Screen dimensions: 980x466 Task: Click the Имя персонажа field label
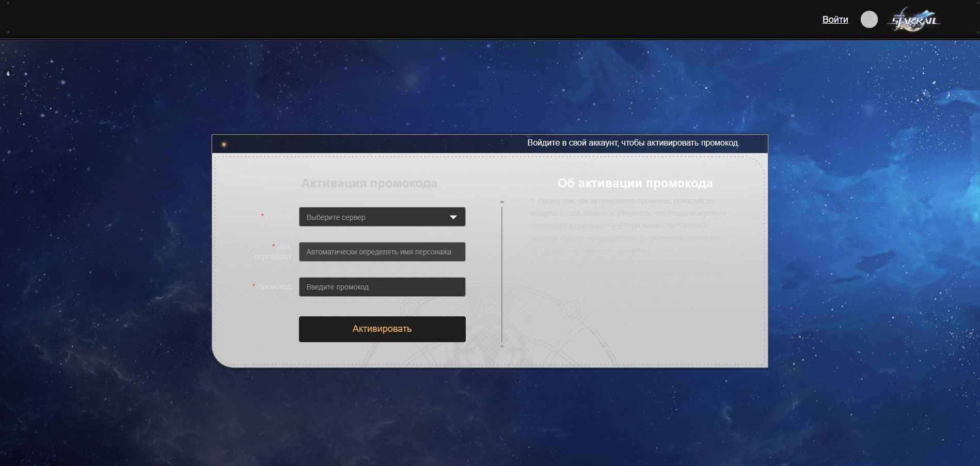click(273, 251)
